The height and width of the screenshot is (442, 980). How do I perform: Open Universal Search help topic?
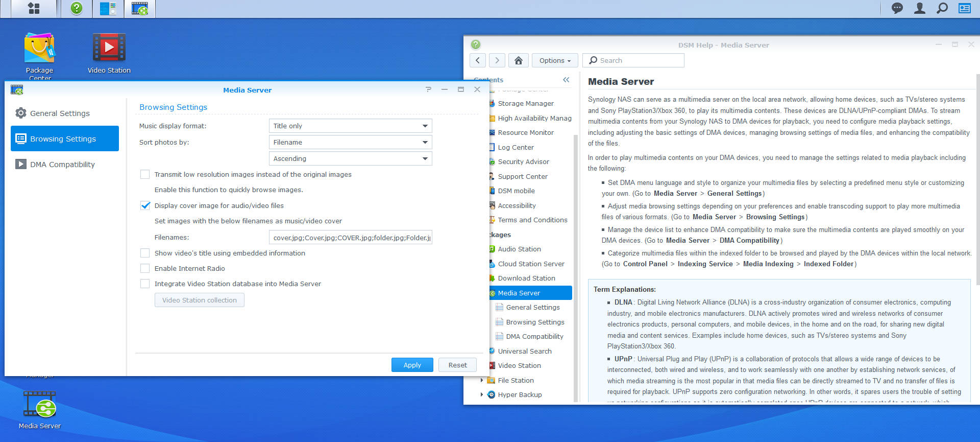point(525,351)
